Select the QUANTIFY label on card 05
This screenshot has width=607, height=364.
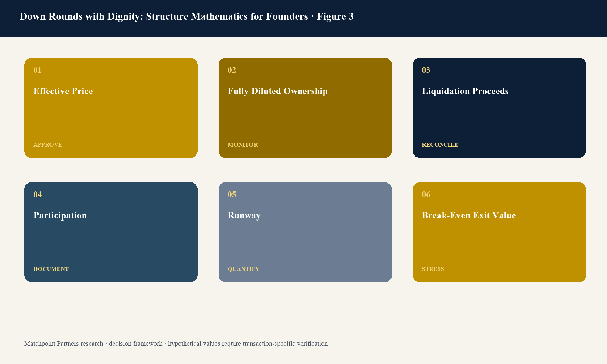[x=243, y=269]
